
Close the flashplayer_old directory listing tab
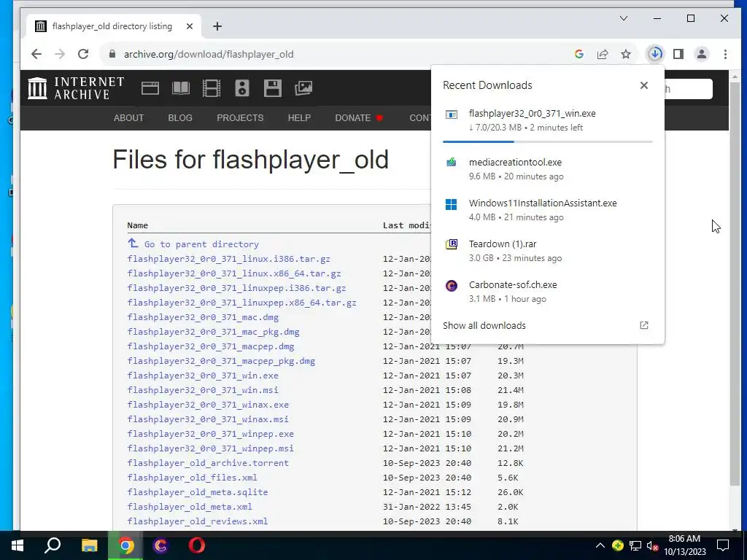click(190, 26)
